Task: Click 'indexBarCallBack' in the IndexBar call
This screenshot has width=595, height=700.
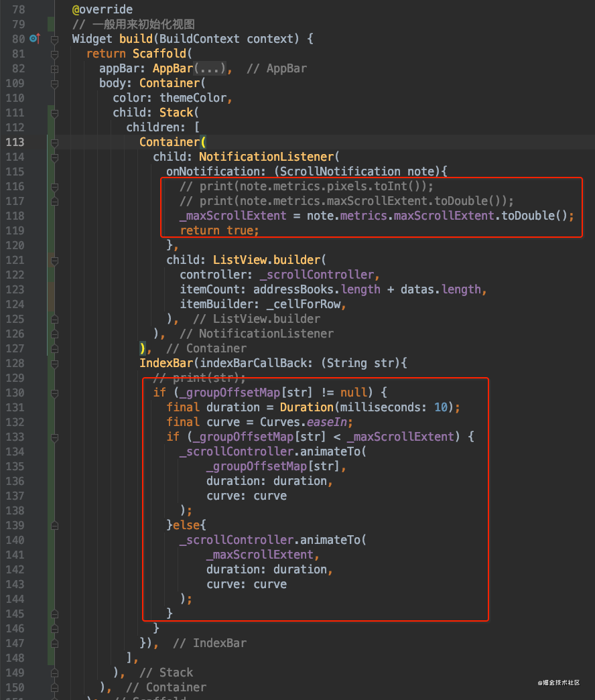Action: 253,363
